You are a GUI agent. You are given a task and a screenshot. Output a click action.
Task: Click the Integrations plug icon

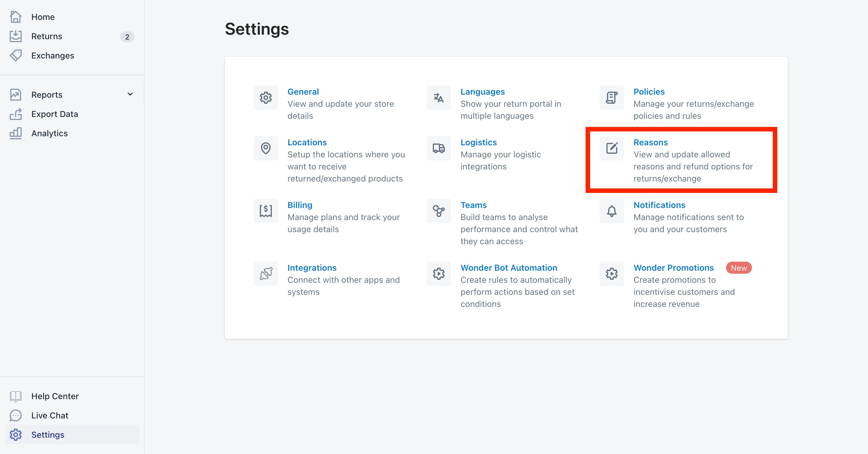(x=266, y=274)
